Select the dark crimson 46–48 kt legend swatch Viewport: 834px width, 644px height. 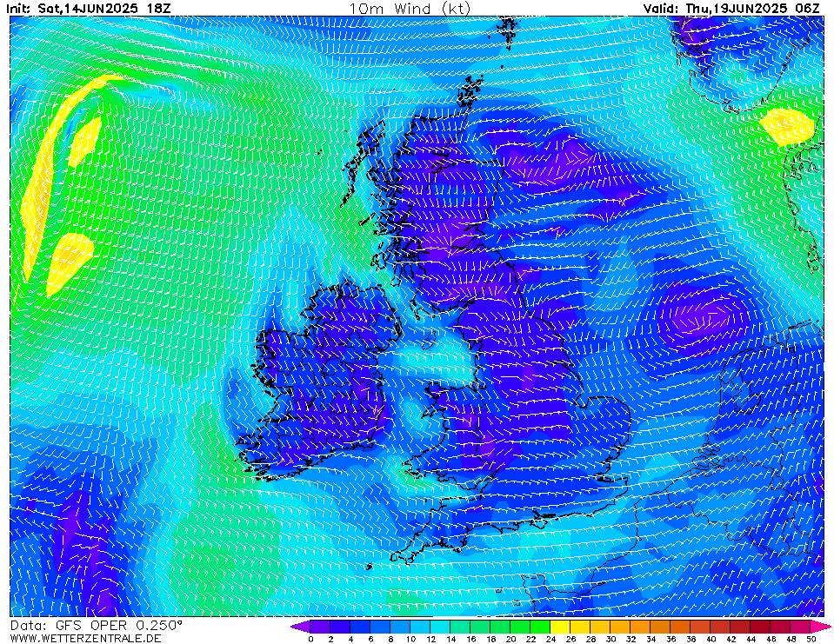click(x=781, y=627)
